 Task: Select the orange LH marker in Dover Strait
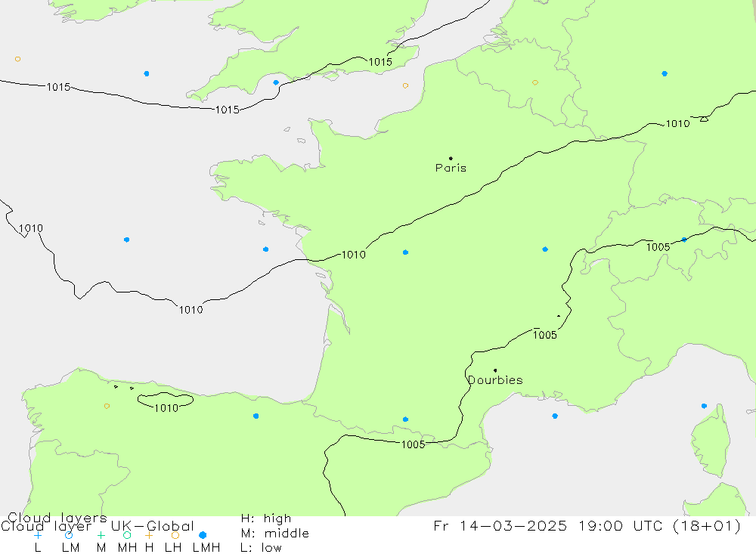click(405, 86)
